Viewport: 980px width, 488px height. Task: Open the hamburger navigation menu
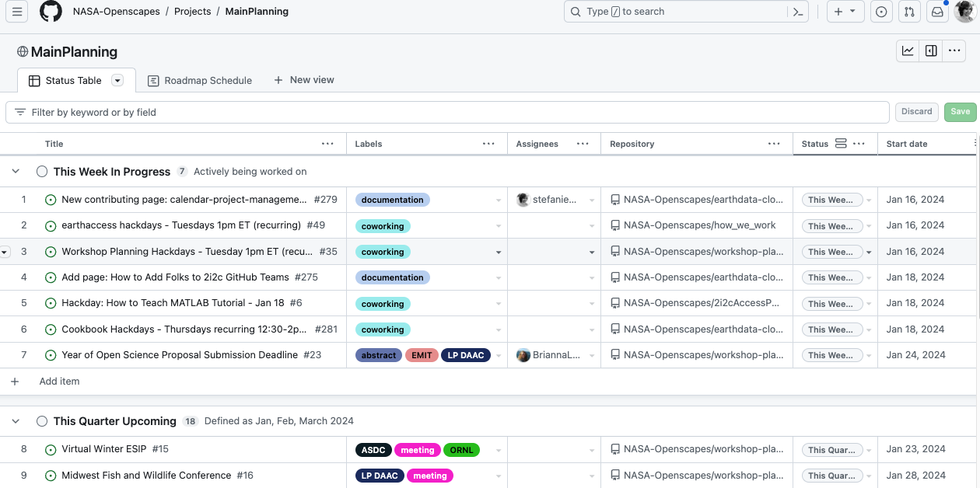(17, 12)
